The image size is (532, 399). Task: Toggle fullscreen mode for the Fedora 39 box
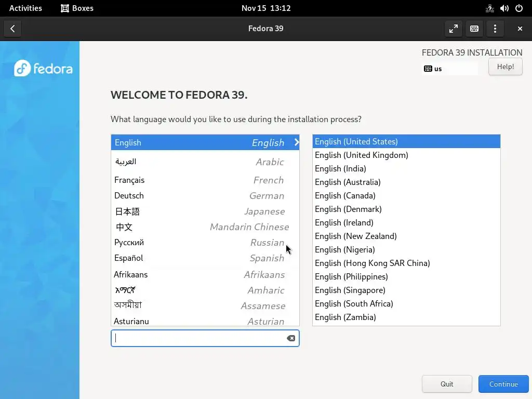point(453,29)
